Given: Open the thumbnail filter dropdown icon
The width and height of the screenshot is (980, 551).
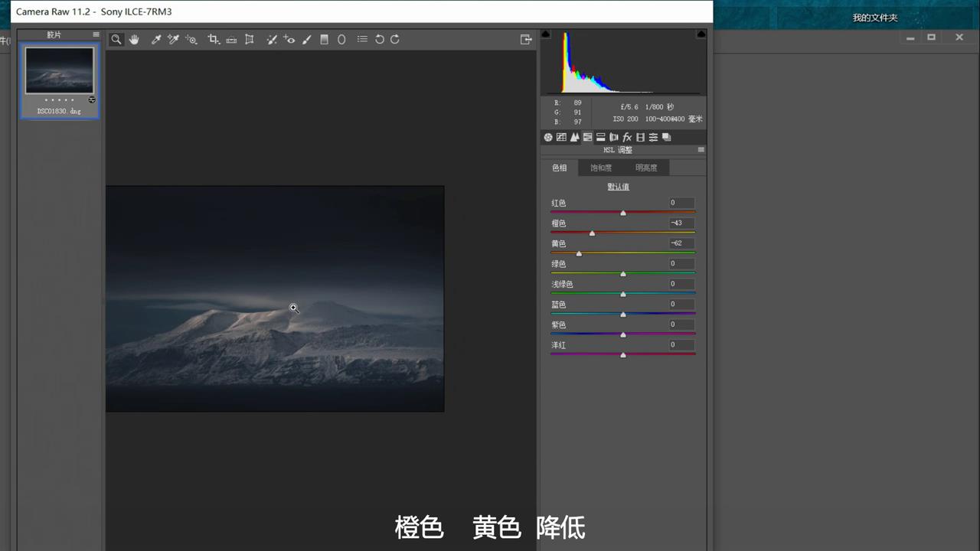Looking at the screenshot, I should click(x=92, y=100).
